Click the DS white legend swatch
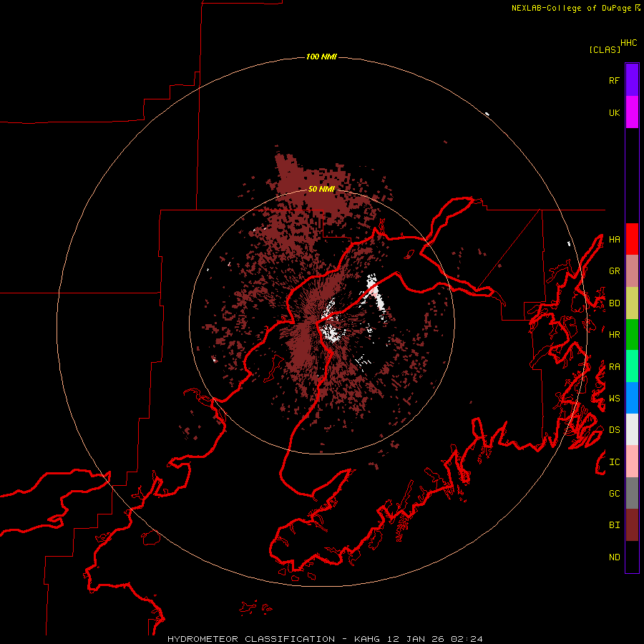Image resolution: width=644 pixels, height=644 pixels. 632,429
